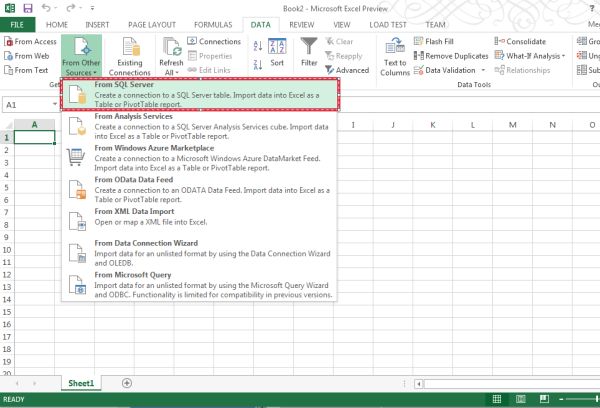Click Text to Columns
Image resolution: width=600 pixels, height=408 pixels.
click(395, 56)
